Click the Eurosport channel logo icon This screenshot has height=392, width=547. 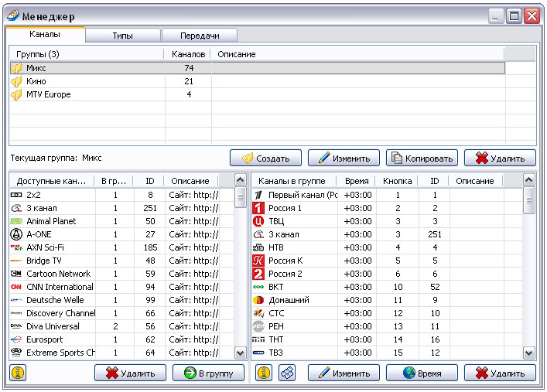(x=16, y=339)
